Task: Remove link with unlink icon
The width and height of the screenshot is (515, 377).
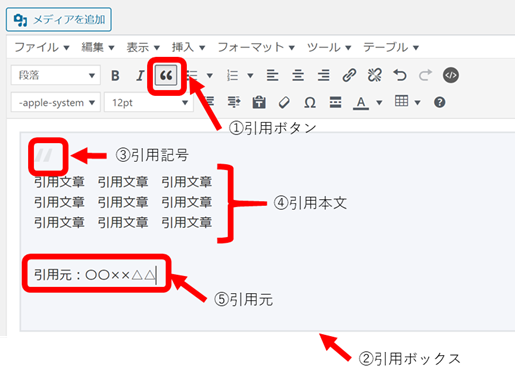Action: pyautogui.click(x=374, y=76)
